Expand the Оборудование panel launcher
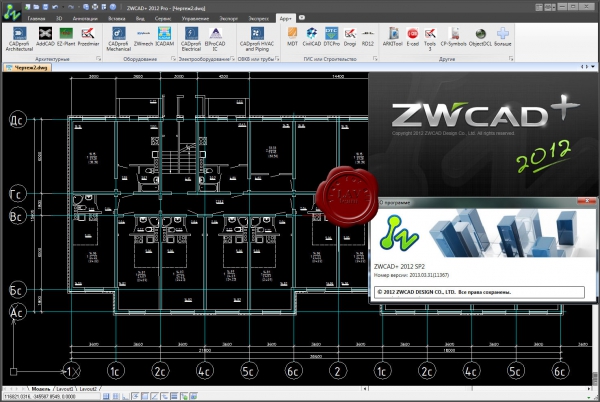 (x=173, y=59)
